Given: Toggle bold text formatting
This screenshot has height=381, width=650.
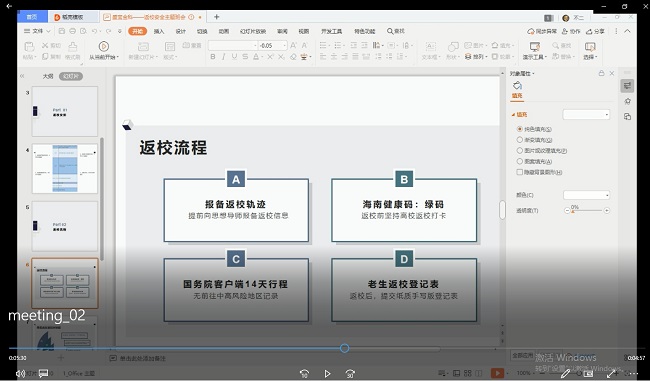Looking at the screenshot, I should 213,56.
